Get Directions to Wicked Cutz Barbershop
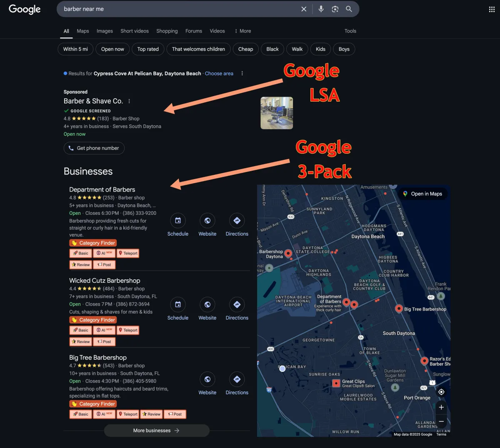The width and height of the screenshot is (500, 448). pyautogui.click(x=237, y=305)
